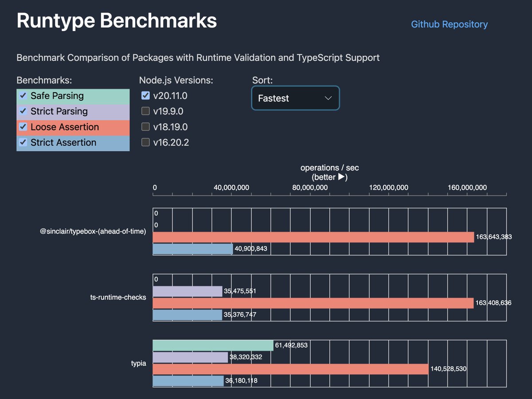Toggle the Strict Assertion benchmark checkbox

pos(23,142)
